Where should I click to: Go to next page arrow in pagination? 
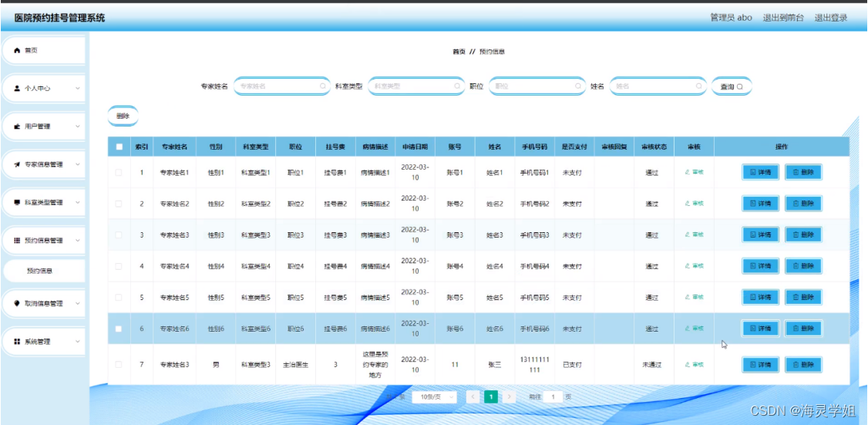[x=510, y=396]
